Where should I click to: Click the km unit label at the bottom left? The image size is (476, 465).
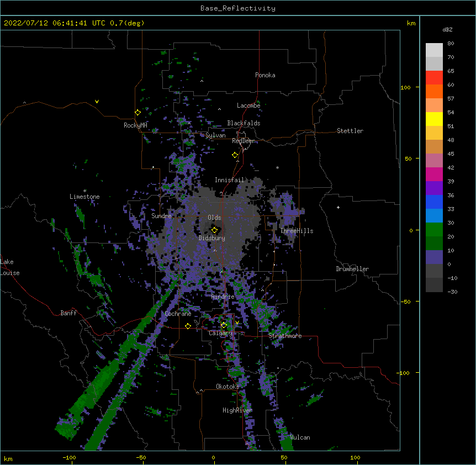coord(8,458)
